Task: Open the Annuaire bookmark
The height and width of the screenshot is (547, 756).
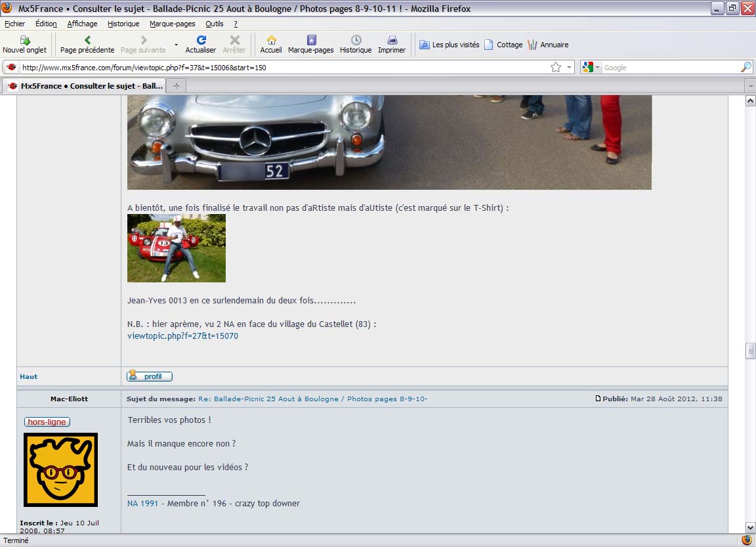Action: (548, 45)
